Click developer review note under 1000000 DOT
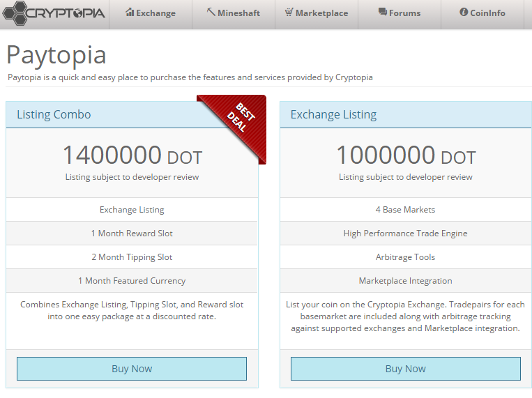The height and width of the screenshot is (398, 532). pyautogui.click(x=405, y=177)
